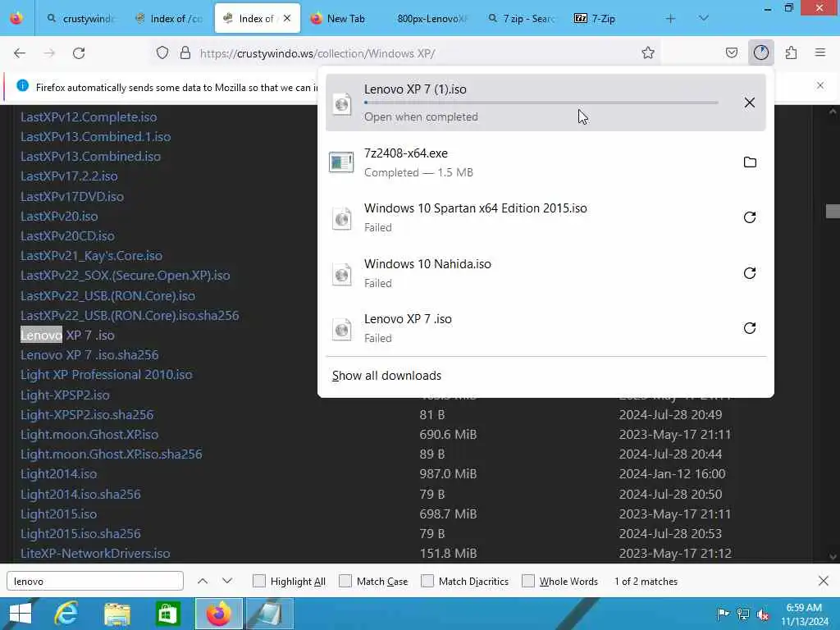Retry the Windows 10 Nahida.iso download
The height and width of the screenshot is (630, 840).
point(750,272)
